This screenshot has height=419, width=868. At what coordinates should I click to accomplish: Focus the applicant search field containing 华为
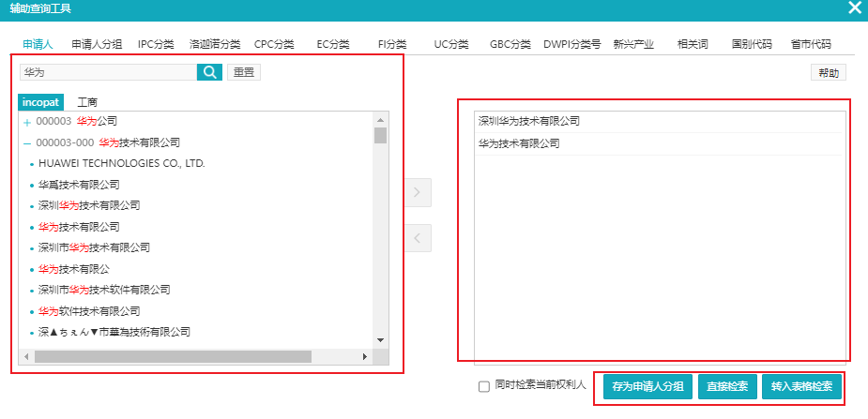click(x=109, y=72)
